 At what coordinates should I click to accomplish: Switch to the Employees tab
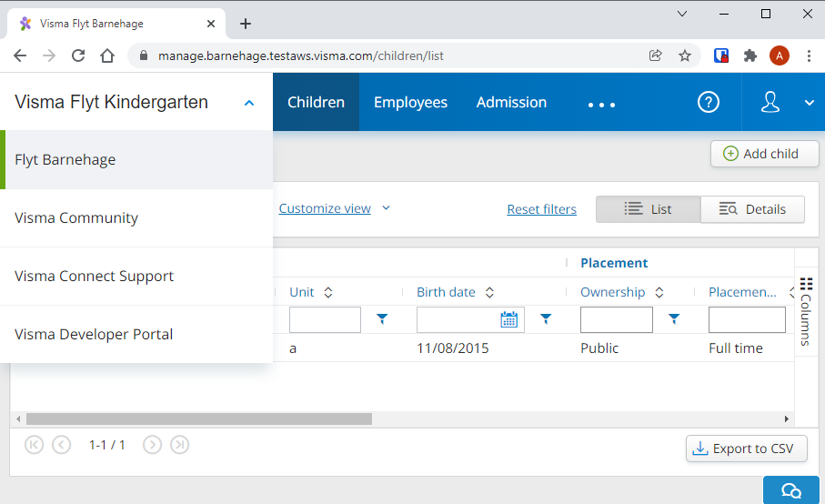(x=410, y=102)
